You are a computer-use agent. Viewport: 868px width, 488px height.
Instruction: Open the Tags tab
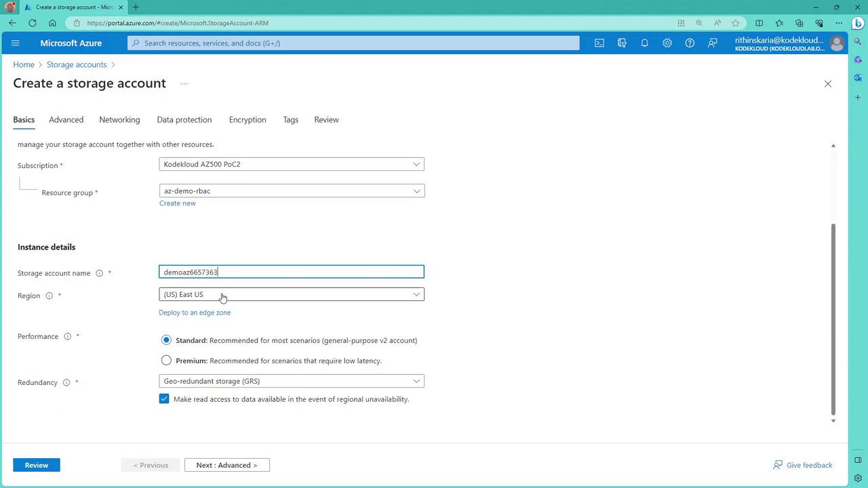click(x=291, y=120)
